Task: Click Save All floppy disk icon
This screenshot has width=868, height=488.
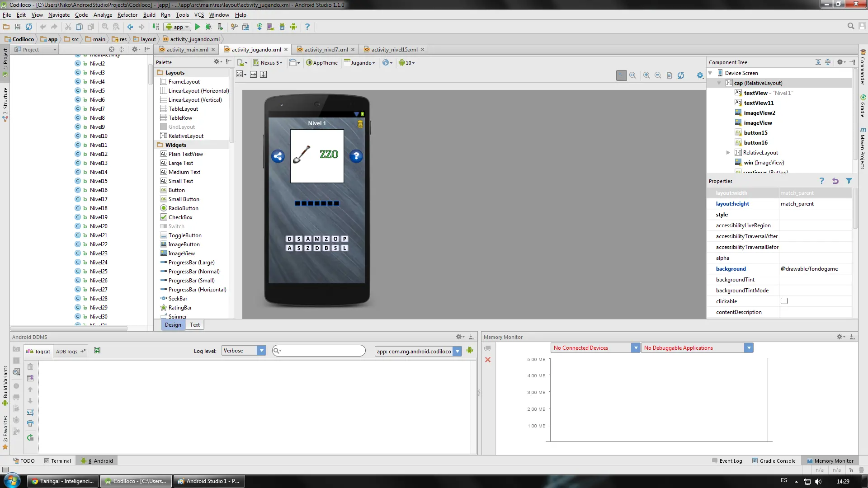Action: [x=18, y=27]
